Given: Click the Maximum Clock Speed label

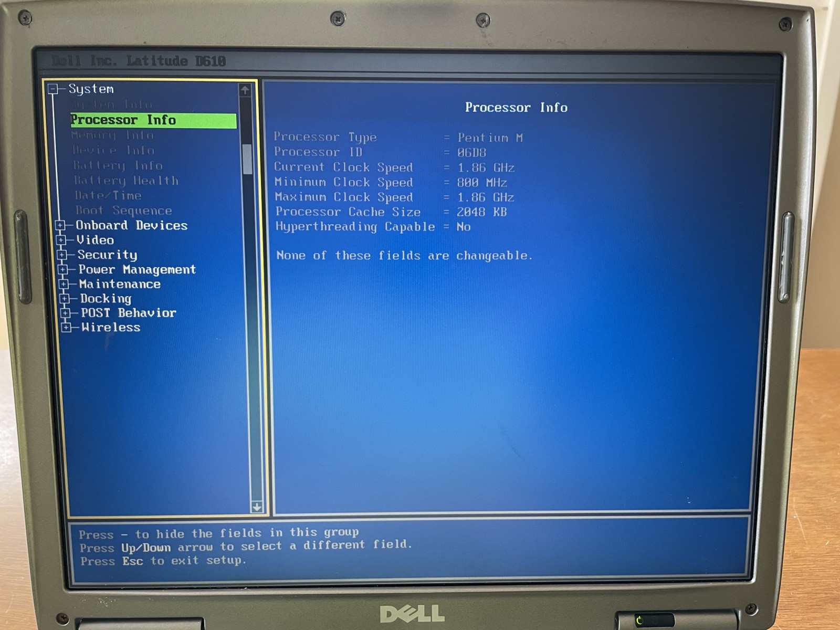Looking at the screenshot, I should (344, 197).
